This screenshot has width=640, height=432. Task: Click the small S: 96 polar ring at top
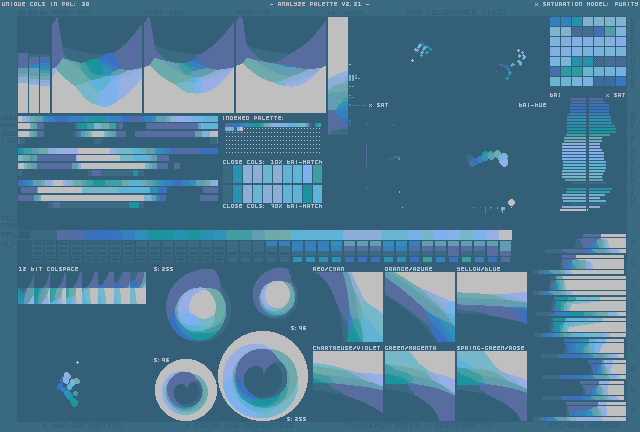274,294
